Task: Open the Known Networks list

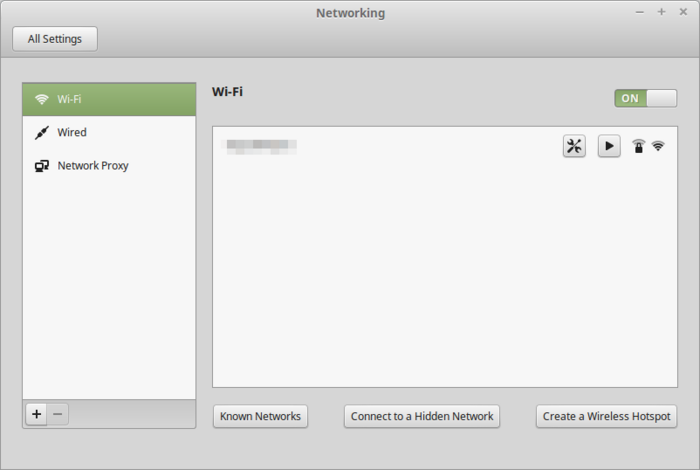Action: (260, 416)
